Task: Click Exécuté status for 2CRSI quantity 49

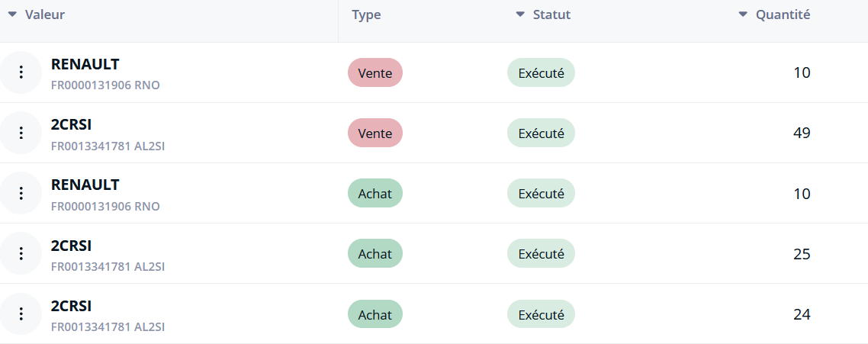Action: [541, 133]
